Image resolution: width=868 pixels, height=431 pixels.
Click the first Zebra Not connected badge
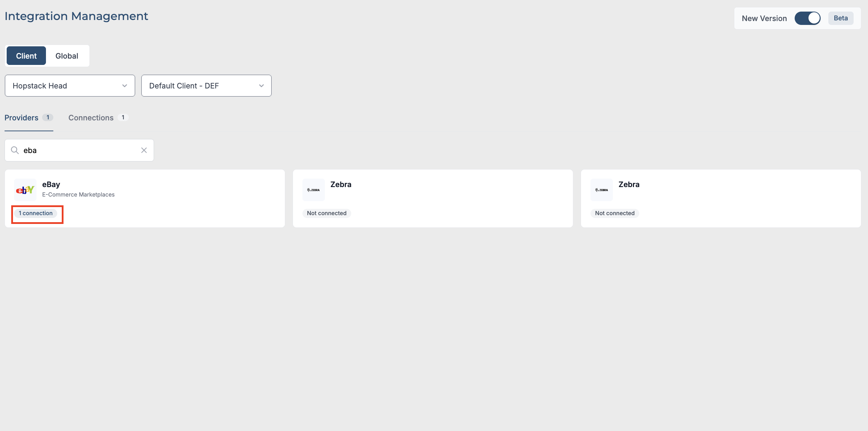(x=327, y=213)
